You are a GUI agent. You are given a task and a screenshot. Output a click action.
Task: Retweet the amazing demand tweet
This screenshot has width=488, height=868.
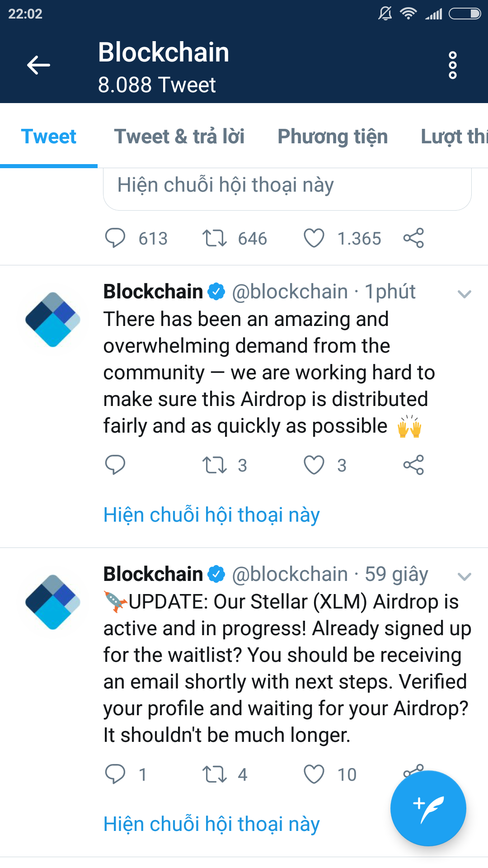click(214, 465)
